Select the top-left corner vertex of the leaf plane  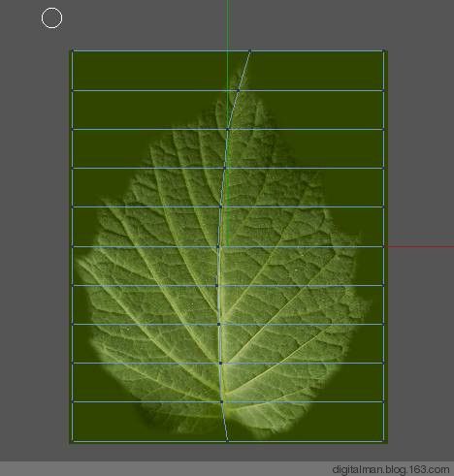pyautogui.click(x=73, y=50)
